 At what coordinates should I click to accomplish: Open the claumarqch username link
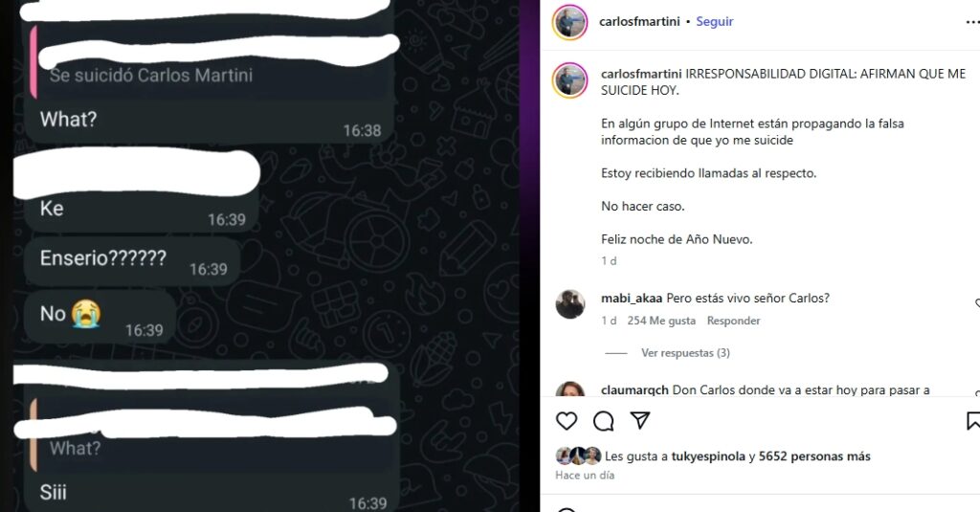point(635,390)
